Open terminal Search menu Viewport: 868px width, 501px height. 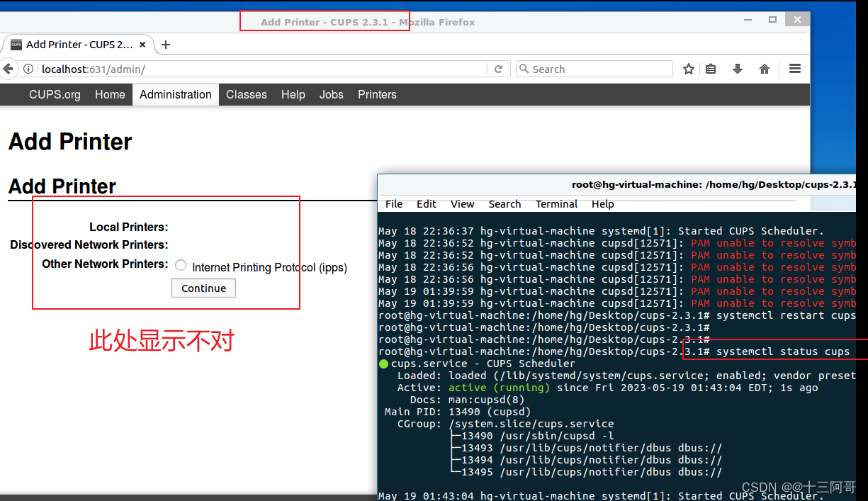[505, 204]
